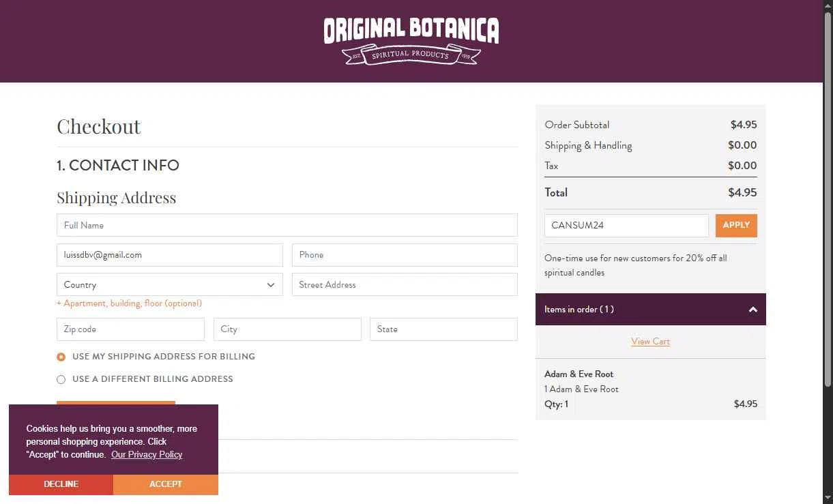Edit the email address field
Image resolution: width=833 pixels, height=504 pixels.
coord(170,255)
